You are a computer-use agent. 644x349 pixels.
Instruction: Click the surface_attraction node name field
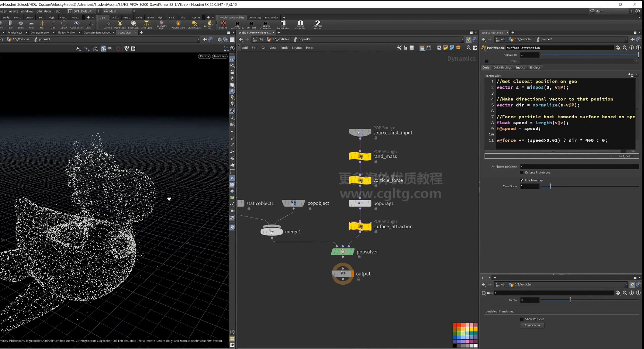coord(560,48)
